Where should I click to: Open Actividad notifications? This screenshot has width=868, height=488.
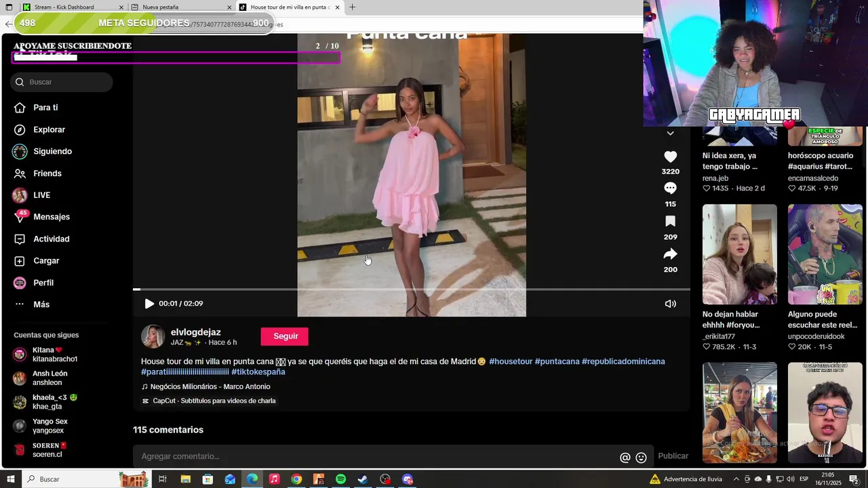tap(51, 239)
